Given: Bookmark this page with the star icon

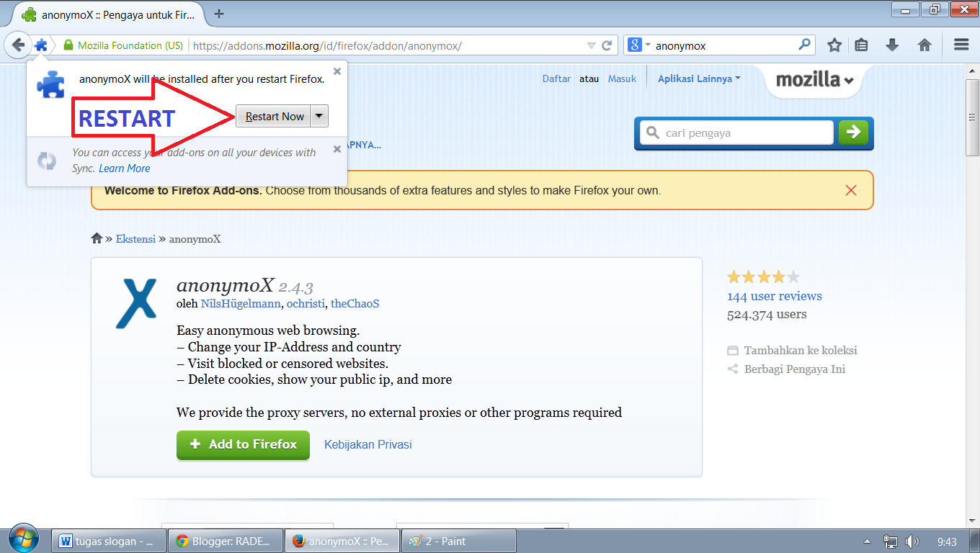Looking at the screenshot, I should pyautogui.click(x=834, y=45).
